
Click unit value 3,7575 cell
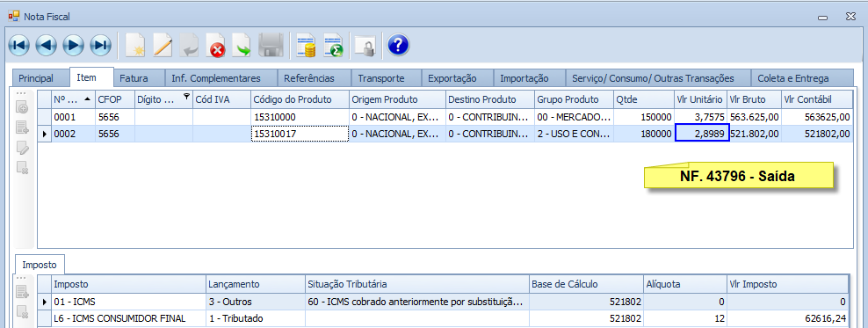click(x=701, y=117)
